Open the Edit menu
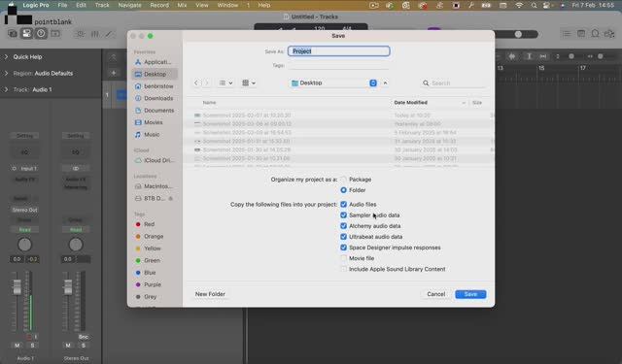The height and width of the screenshot is (364, 622). coord(81,5)
